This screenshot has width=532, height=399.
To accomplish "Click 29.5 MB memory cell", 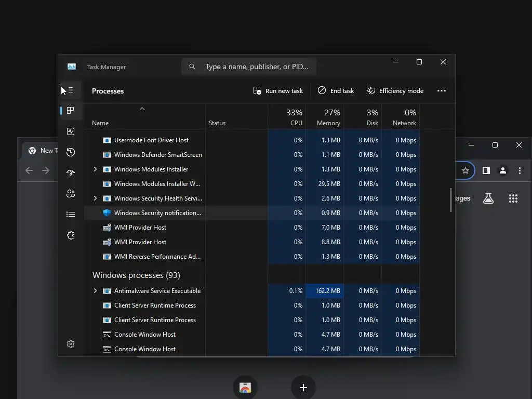I will click(325, 183).
